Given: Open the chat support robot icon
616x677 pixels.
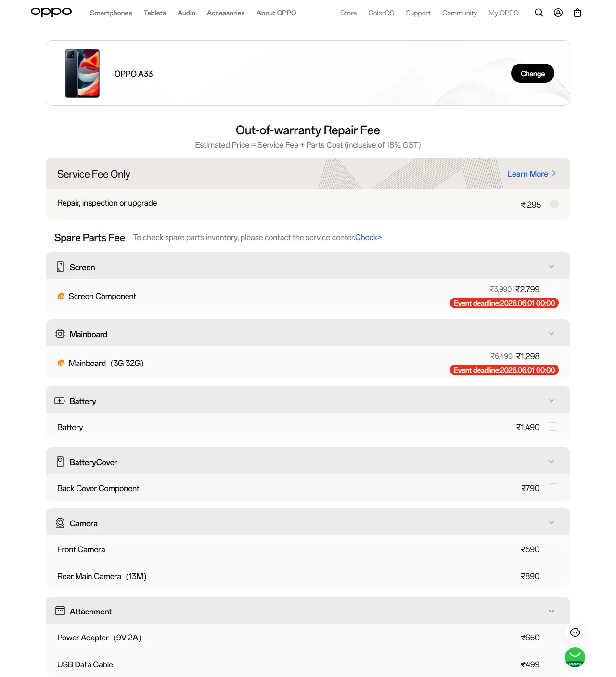Looking at the screenshot, I should coord(575,632).
